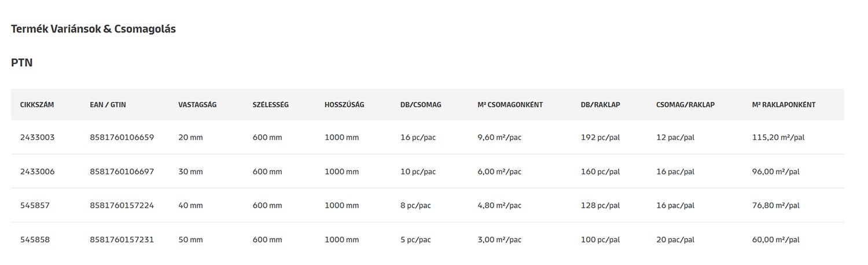Select the HOSSZÚSÁG column header
This screenshot has width=868, height=265.
point(344,105)
